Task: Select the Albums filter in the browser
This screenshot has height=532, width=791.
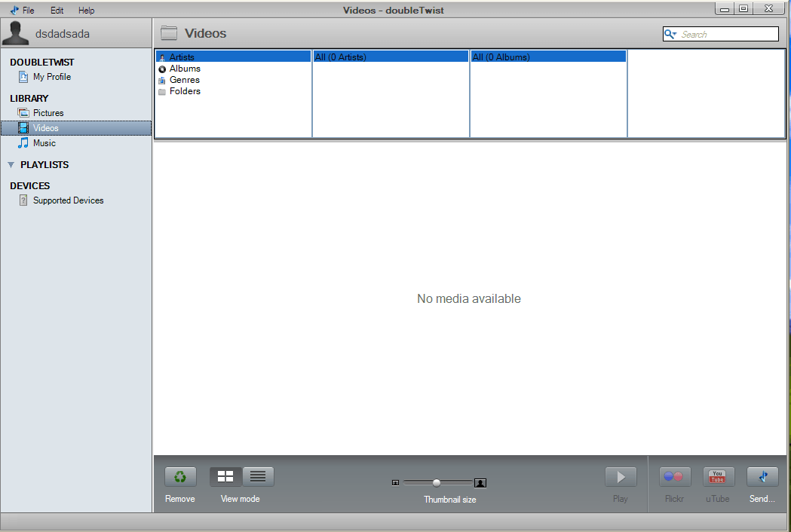Action: click(184, 68)
